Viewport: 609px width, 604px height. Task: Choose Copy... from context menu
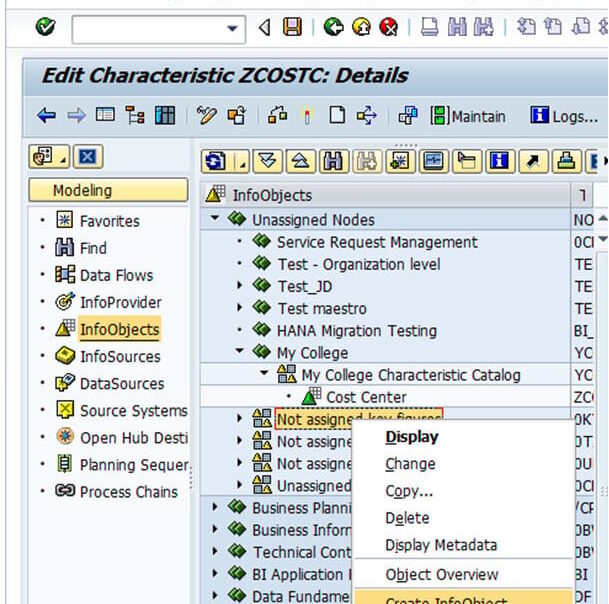point(409,491)
